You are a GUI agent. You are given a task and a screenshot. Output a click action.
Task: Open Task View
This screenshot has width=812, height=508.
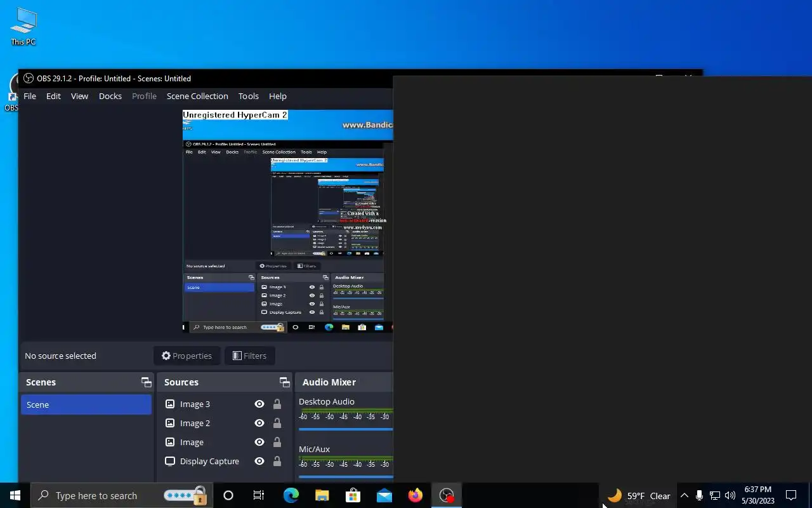[259, 495]
